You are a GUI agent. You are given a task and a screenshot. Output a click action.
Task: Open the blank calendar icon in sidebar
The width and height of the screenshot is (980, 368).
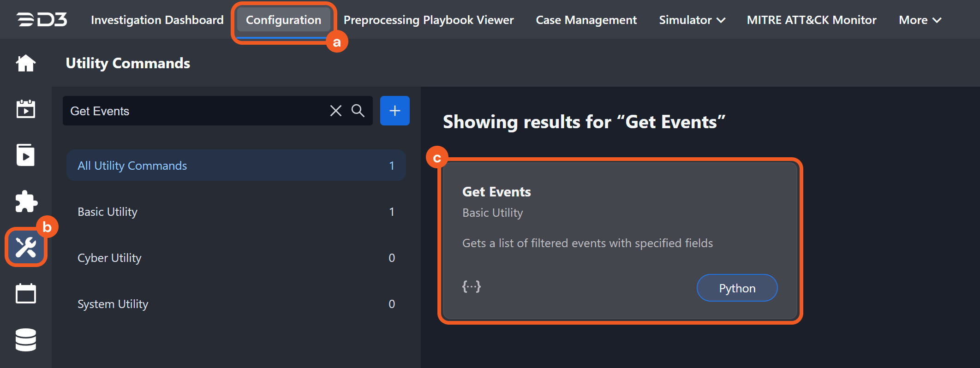pyautogui.click(x=26, y=294)
